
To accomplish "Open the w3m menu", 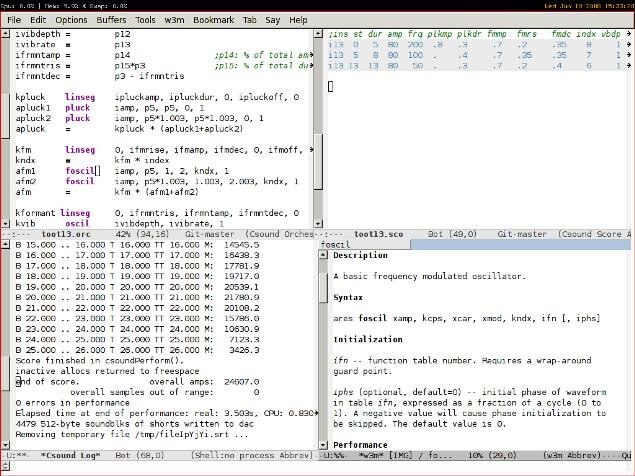I will coord(174,19).
